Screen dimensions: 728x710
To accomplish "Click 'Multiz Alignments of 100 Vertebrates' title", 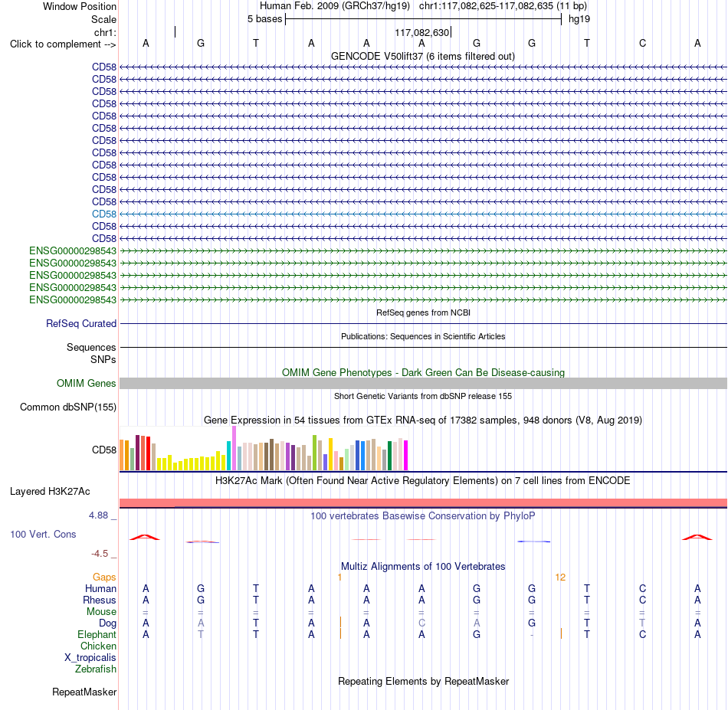I will pyautogui.click(x=423, y=566).
